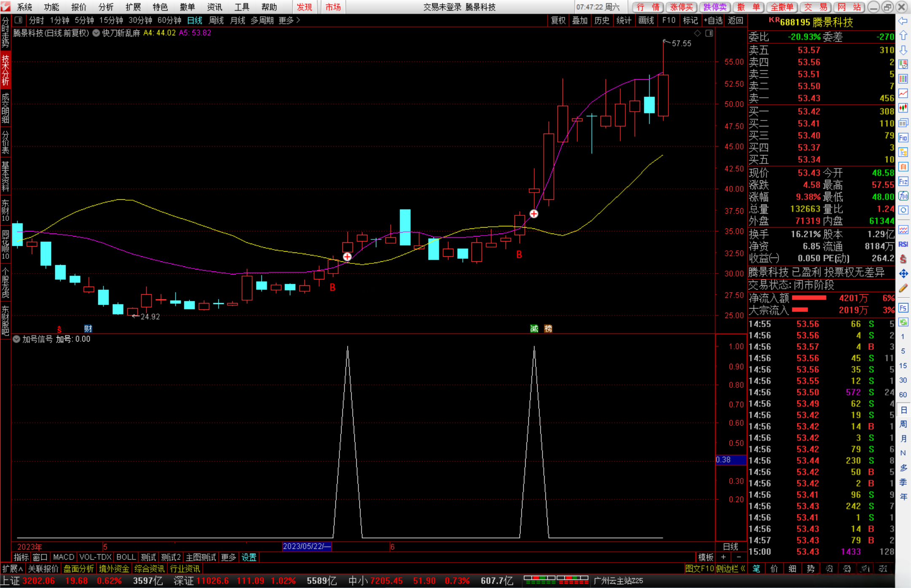Viewport: 911px width, 588px height.
Task: Expand the 扩展 panel at bottom left
Action: pyautogui.click(x=12, y=569)
